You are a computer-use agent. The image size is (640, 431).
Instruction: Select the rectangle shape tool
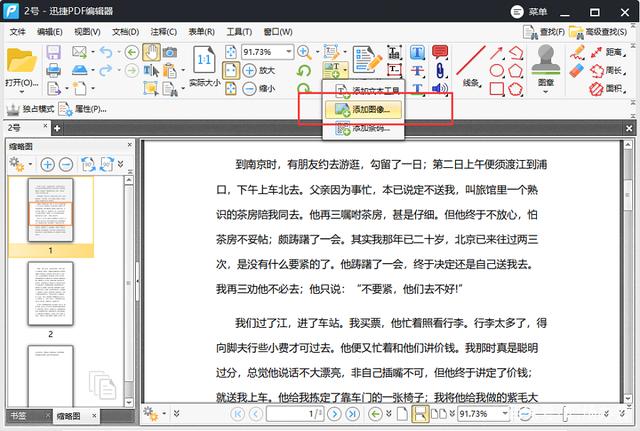tap(497, 89)
